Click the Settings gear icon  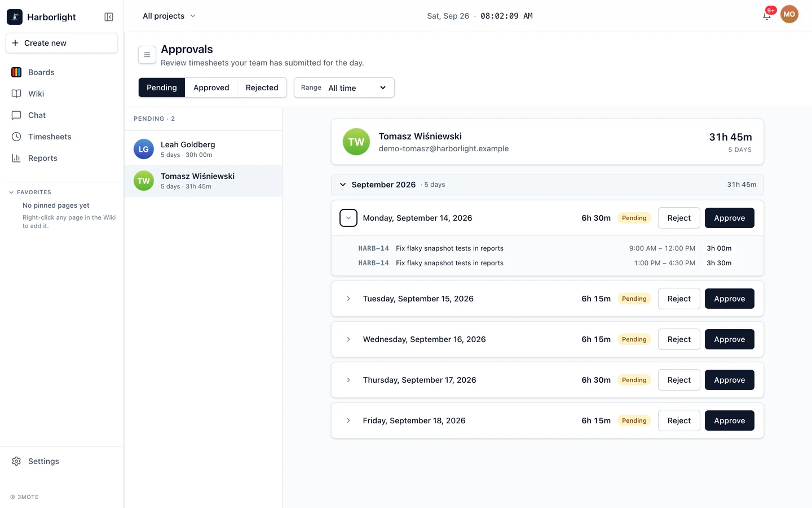pos(16,461)
